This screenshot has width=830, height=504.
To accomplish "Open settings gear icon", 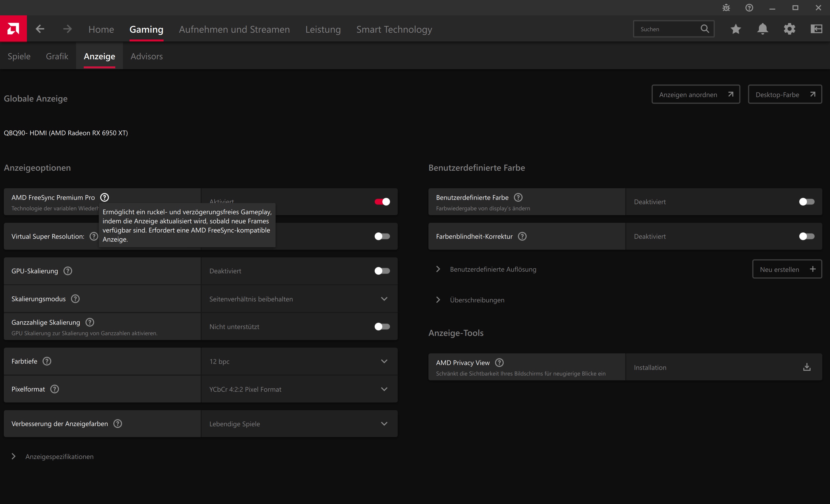I will pyautogui.click(x=789, y=29).
